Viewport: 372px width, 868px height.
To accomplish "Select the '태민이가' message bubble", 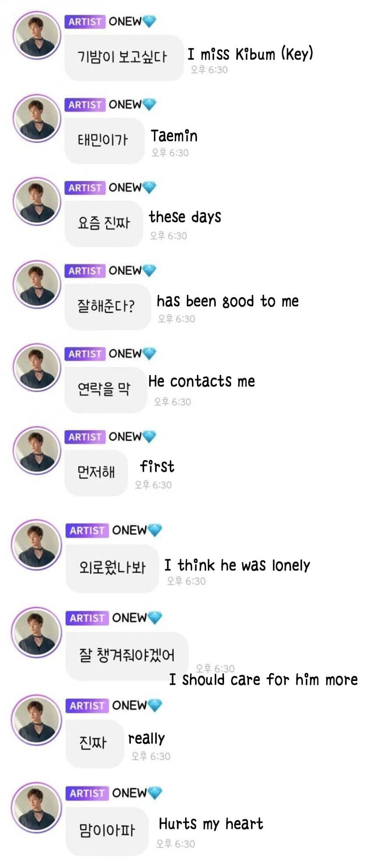I will 104,141.
